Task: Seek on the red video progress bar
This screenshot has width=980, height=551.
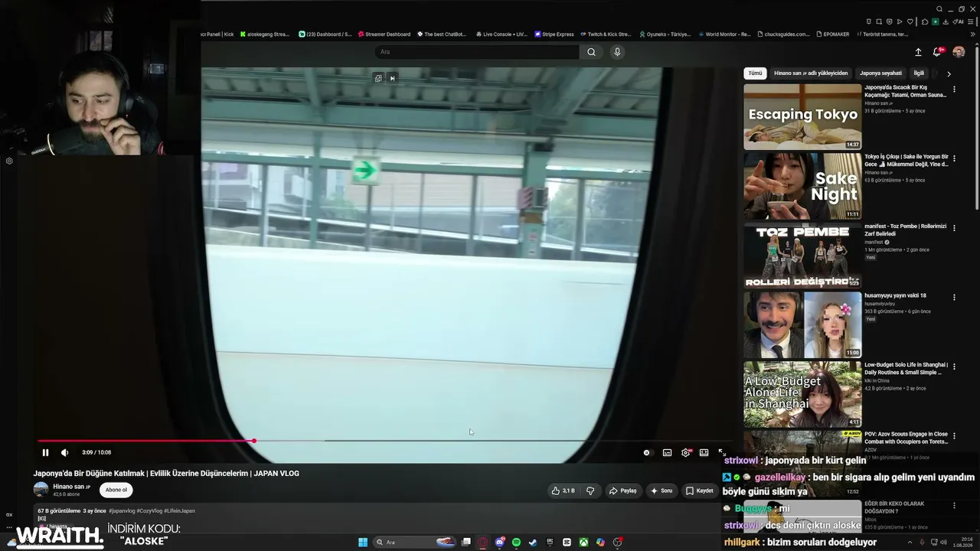Action: click(145, 441)
